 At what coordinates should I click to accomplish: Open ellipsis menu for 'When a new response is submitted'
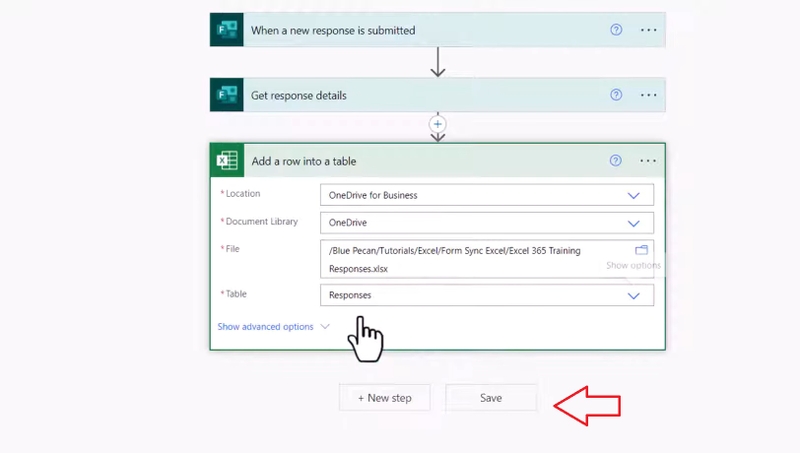coord(648,30)
